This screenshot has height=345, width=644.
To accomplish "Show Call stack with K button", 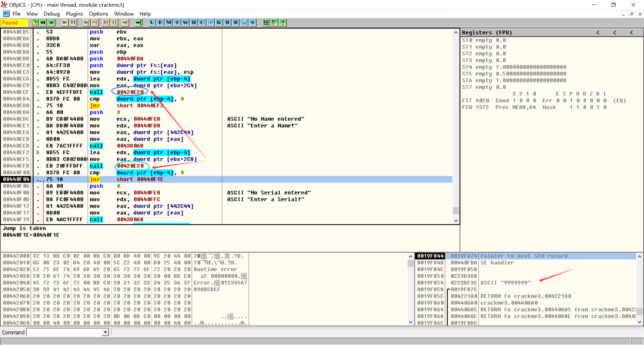I will [x=219, y=22].
